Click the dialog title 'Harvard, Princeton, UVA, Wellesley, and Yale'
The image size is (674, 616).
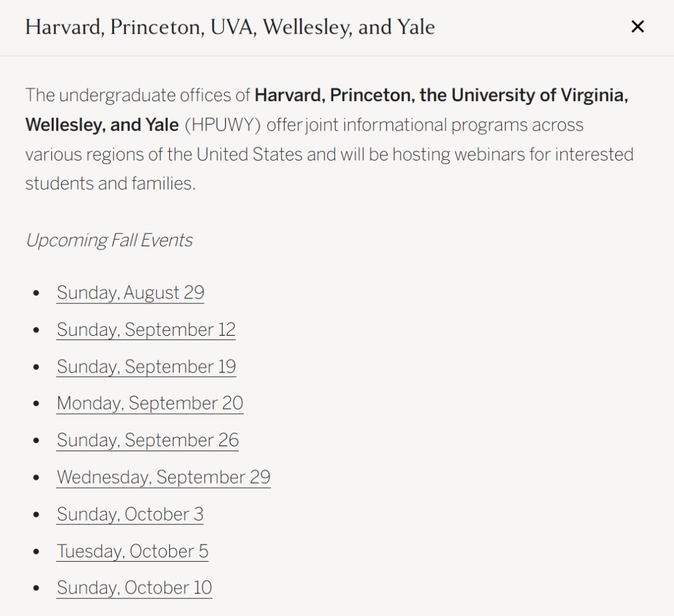(x=230, y=27)
